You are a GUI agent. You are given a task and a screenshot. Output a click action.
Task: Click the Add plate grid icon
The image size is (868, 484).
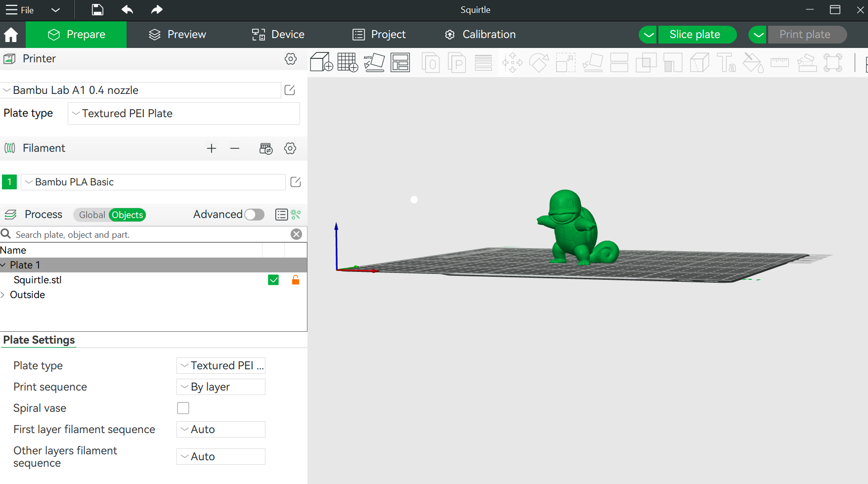click(x=347, y=62)
